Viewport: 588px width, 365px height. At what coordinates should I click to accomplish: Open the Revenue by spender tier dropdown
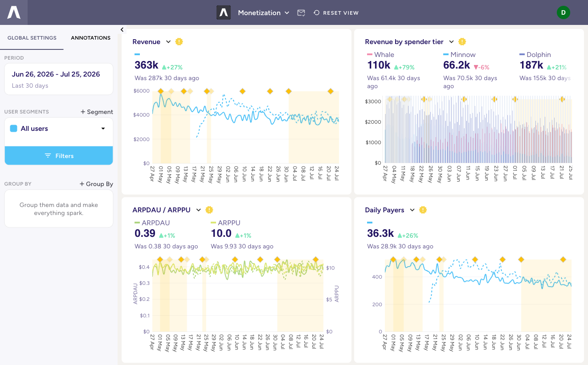(x=451, y=42)
